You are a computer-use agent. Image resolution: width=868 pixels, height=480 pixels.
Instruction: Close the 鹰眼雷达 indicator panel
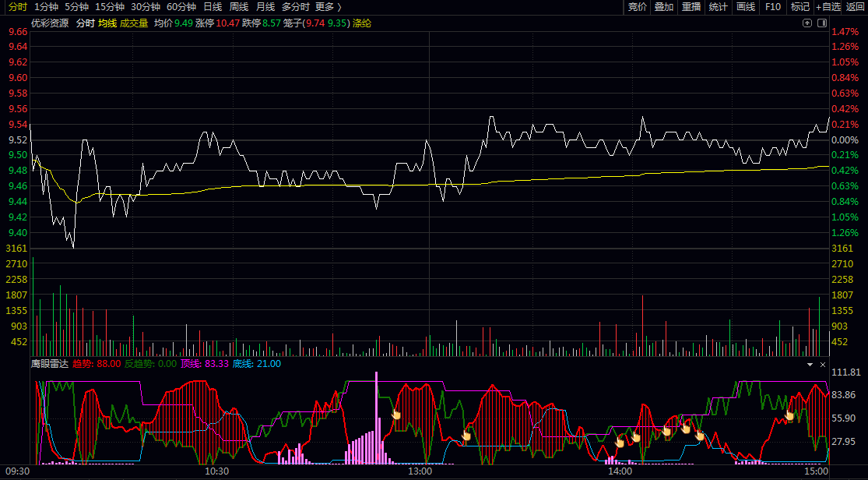[823, 365]
